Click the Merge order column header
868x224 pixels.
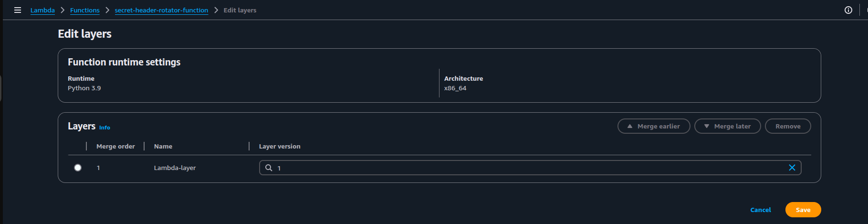[115, 146]
